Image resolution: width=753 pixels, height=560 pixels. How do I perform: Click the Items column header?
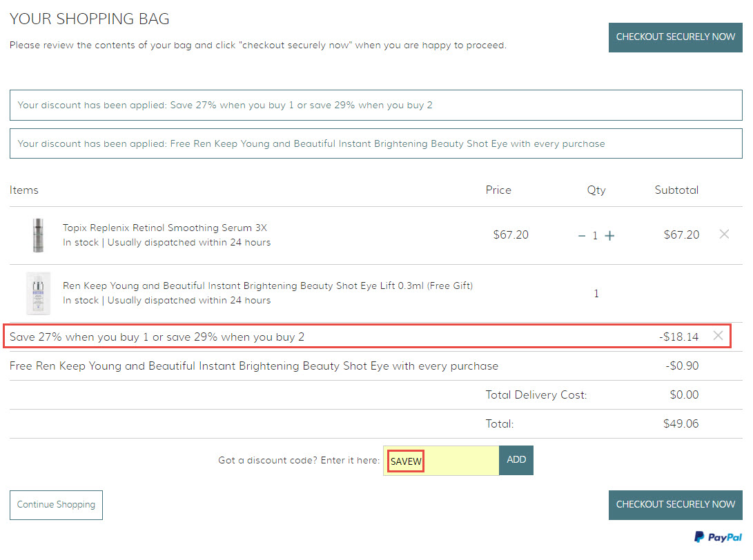pyautogui.click(x=24, y=190)
